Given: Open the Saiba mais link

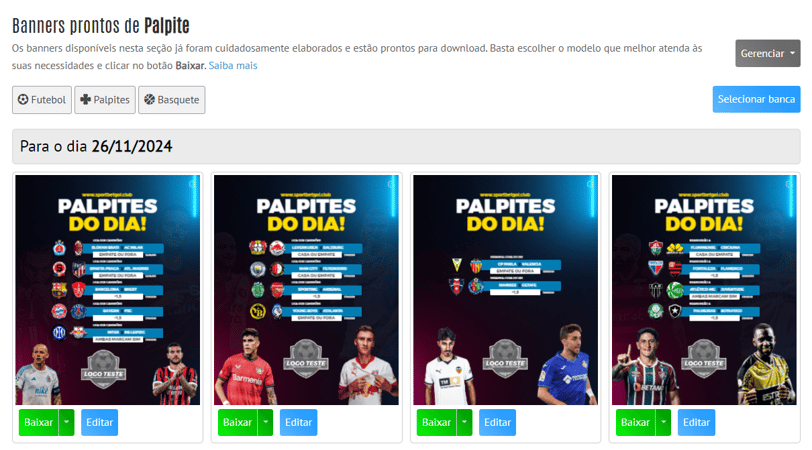Looking at the screenshot, I should coord(233,66).
